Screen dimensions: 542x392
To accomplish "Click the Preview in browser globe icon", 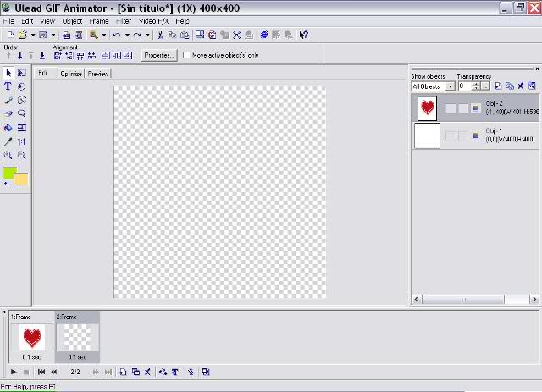I will [264, 35].
